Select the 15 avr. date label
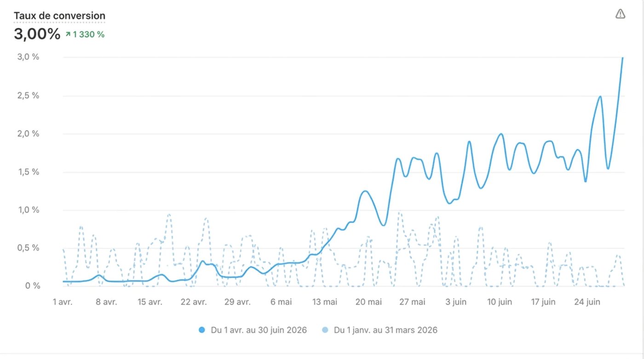644x359 pixels. 150,302
